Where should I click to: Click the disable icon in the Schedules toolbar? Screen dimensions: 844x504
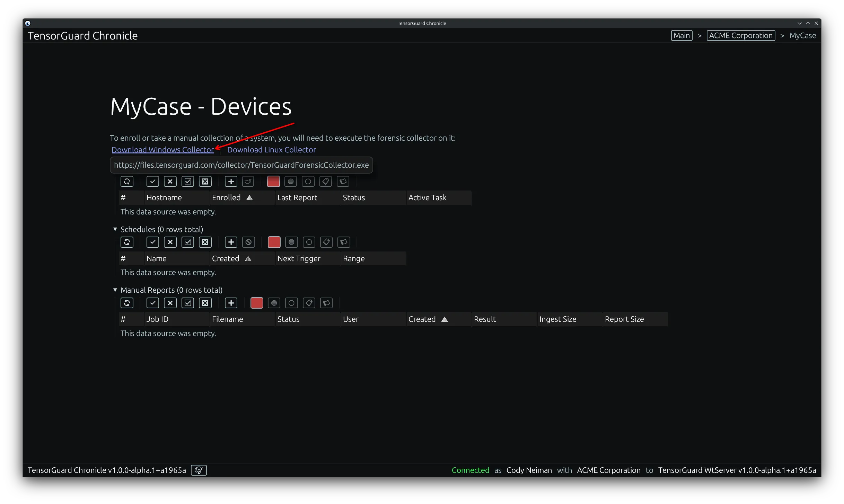pos(248,242)
